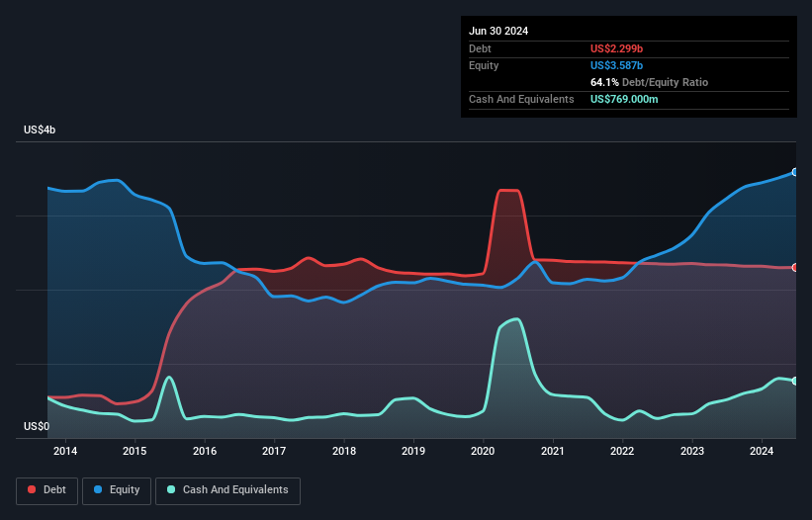The width and height of the screenshot is (812, 520).
Task: Click the 2017 x-axis label
Action: click(x=274, y=451)
